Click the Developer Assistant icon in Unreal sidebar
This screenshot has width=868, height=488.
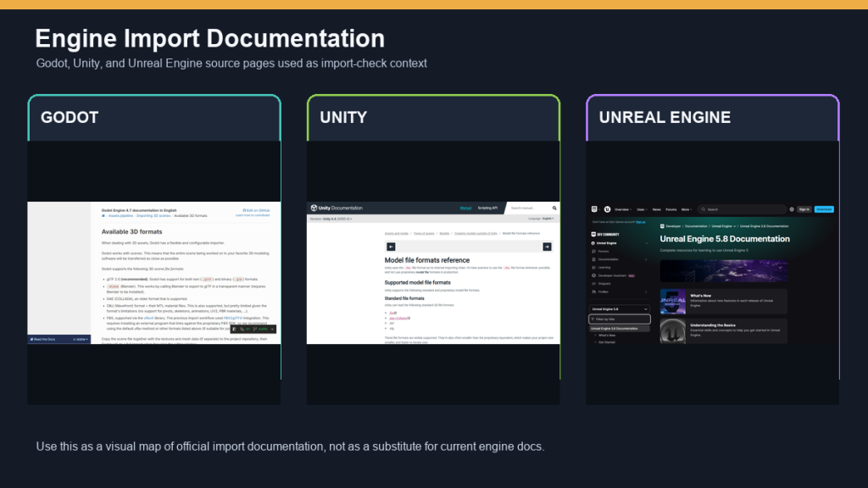coord(593,275)
